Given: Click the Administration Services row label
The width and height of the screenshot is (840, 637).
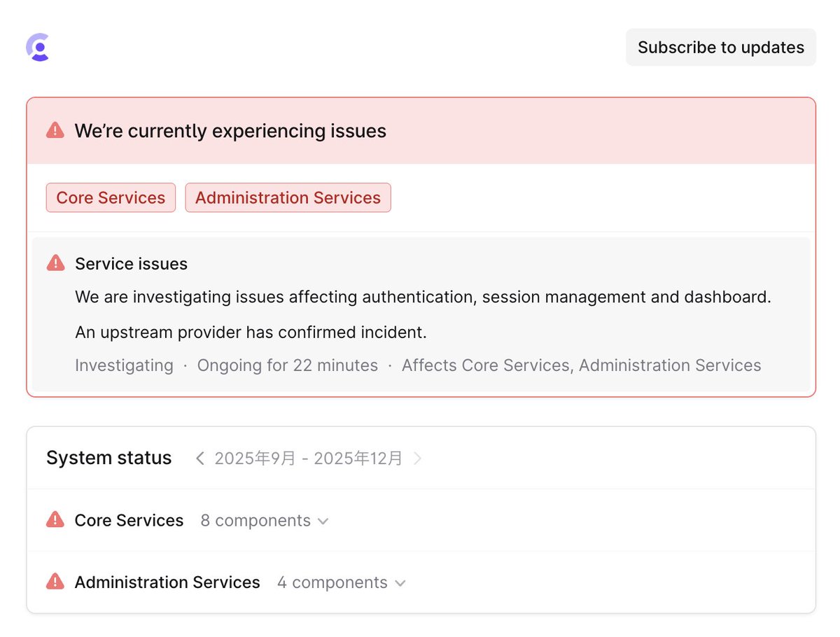Looking at the screenshot, I should tap(167, 582).
